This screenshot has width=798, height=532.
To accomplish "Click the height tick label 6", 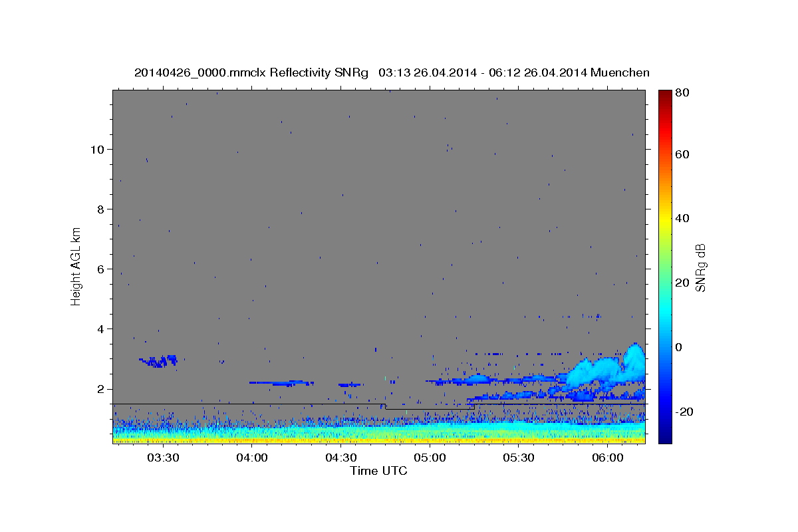I will pos(100,269).
